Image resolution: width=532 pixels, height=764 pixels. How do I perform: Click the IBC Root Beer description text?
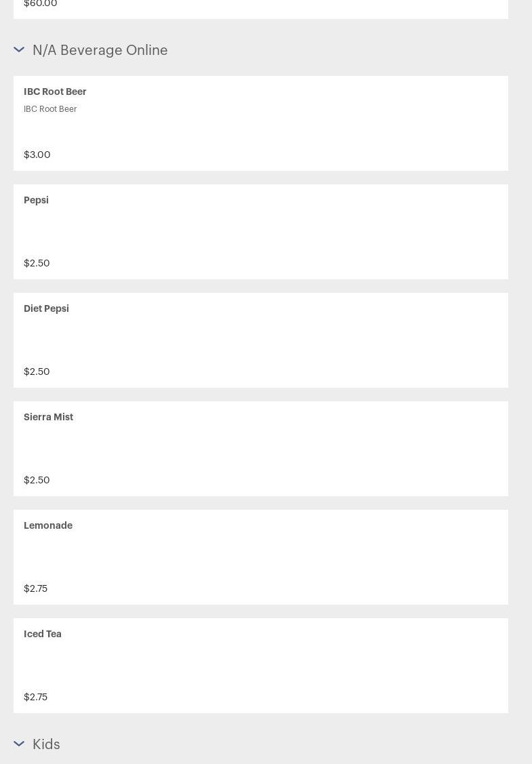50,108
